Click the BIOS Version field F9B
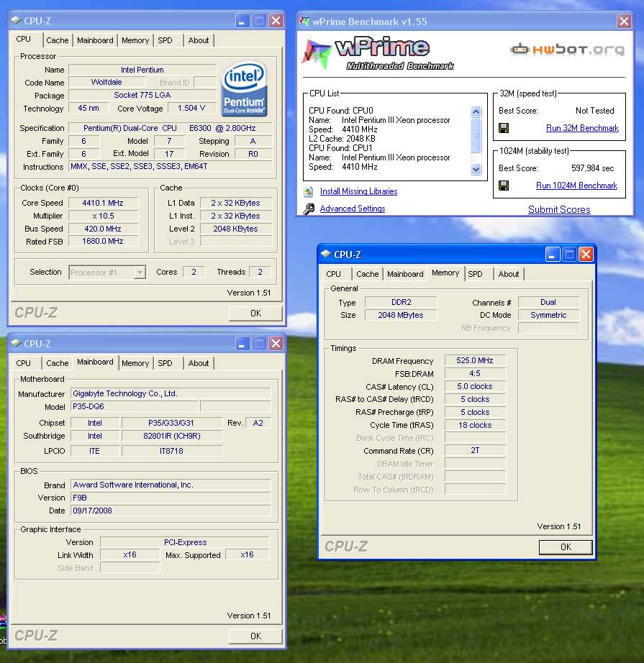This screenshot has height=663, width=644. [x=170, y=498]
